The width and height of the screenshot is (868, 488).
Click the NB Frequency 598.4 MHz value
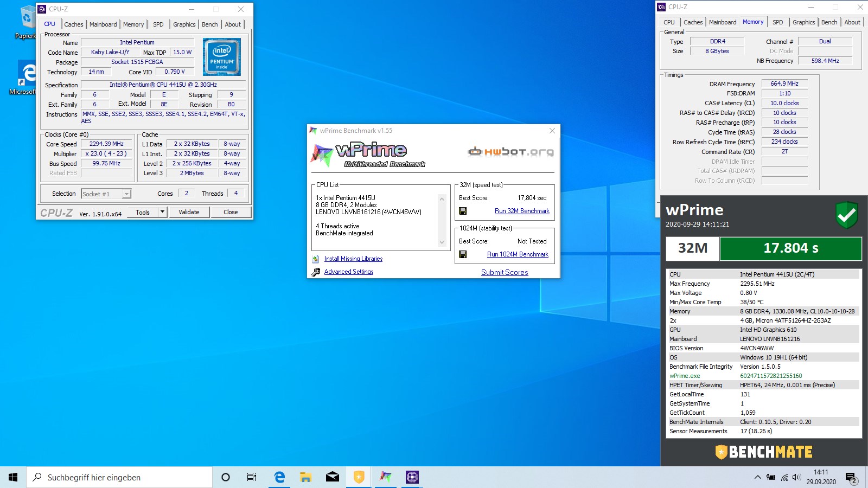point(825,61)
